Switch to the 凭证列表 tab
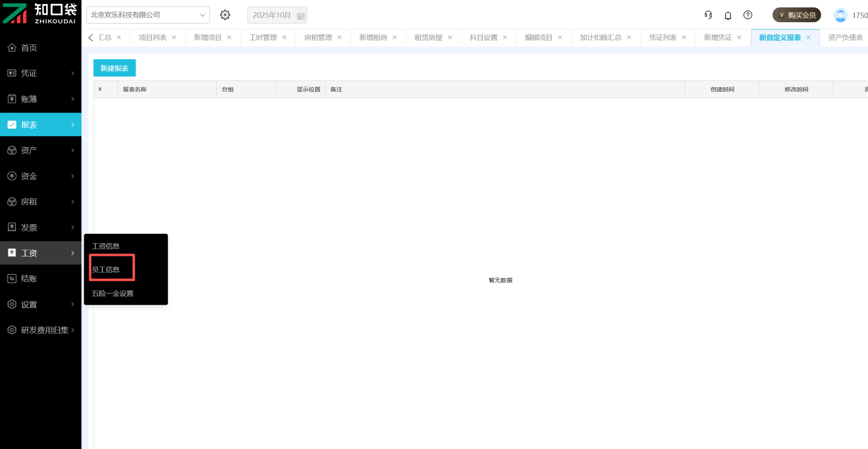 [x=662, y=38]
